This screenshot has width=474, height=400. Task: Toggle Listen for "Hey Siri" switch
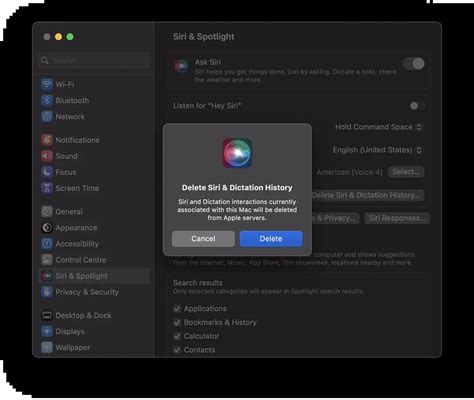(x=417, y=106)
